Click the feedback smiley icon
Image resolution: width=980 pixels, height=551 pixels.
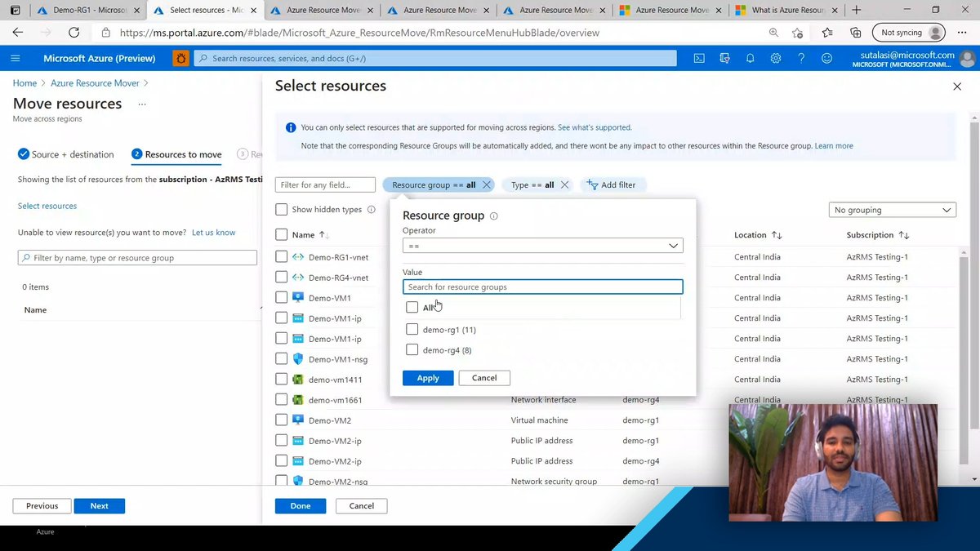point(826,58)
